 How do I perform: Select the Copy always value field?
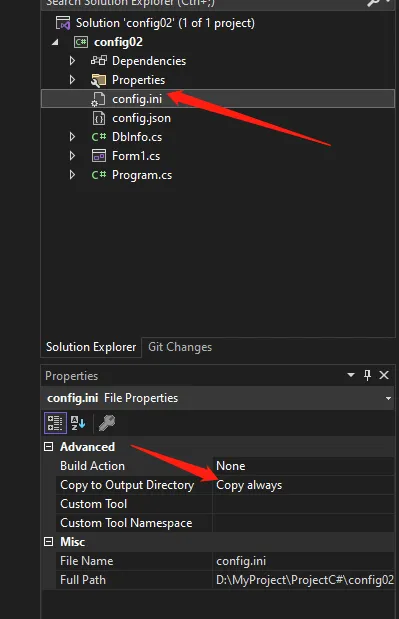tap(303, 485)
